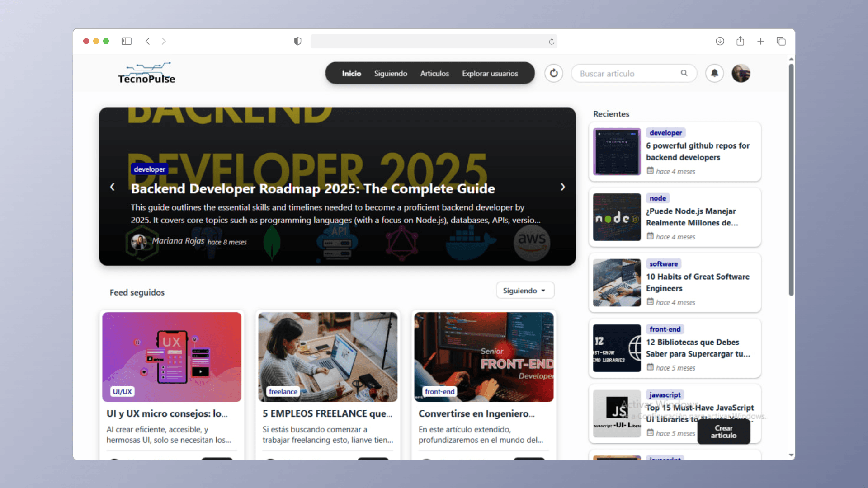Click the search magnifier icon
This screenshot has height=488, width=868.
[x=684, y=73]
